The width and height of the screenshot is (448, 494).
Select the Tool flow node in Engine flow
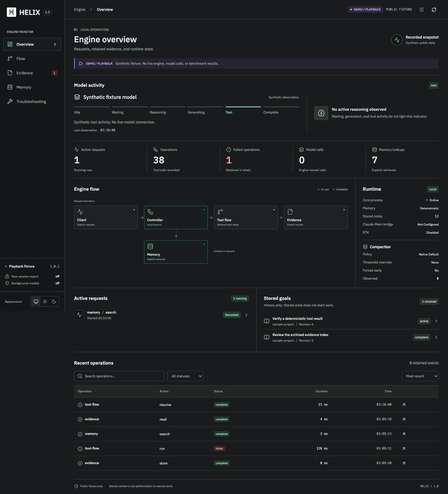click(246, 217)
